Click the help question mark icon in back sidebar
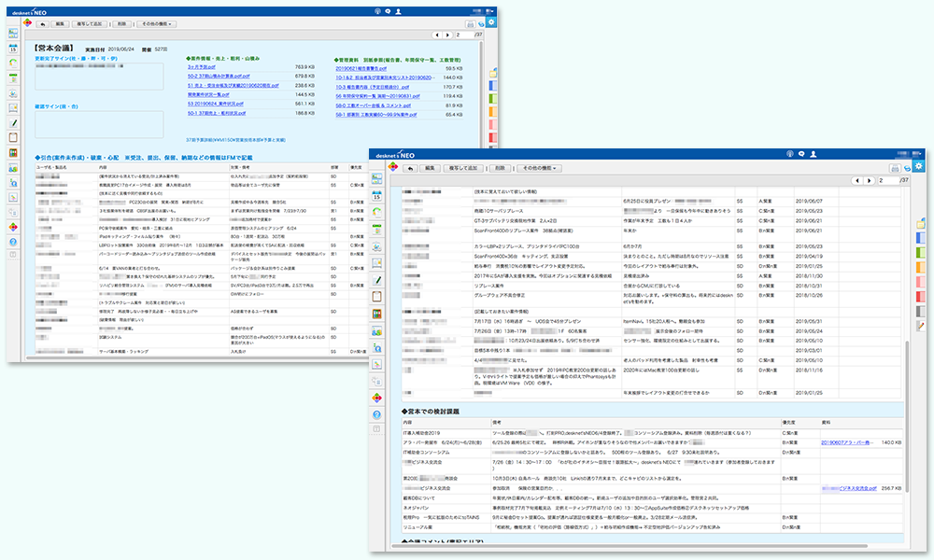Viewport: 934px width, 560px height. click(x=13, y=243)
